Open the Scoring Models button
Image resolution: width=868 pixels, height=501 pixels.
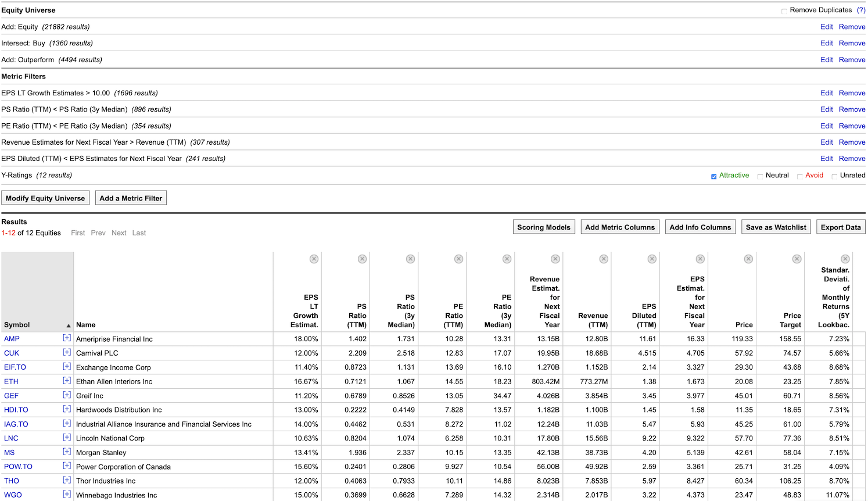pyautogui.click(x=544, y=227)
